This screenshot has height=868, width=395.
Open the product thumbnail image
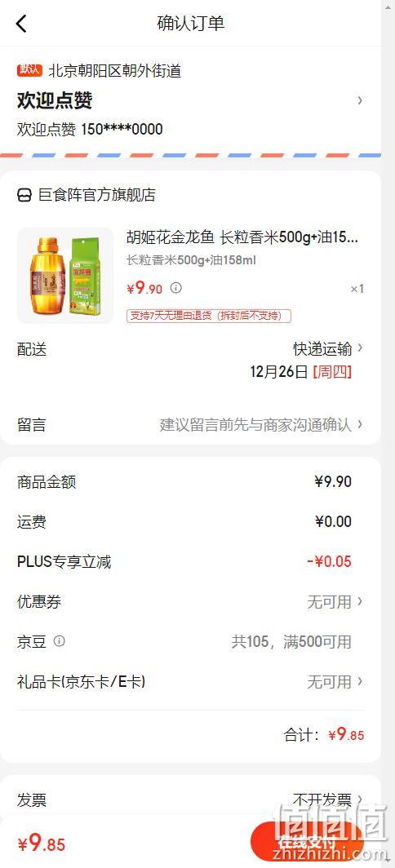(65, 276)
